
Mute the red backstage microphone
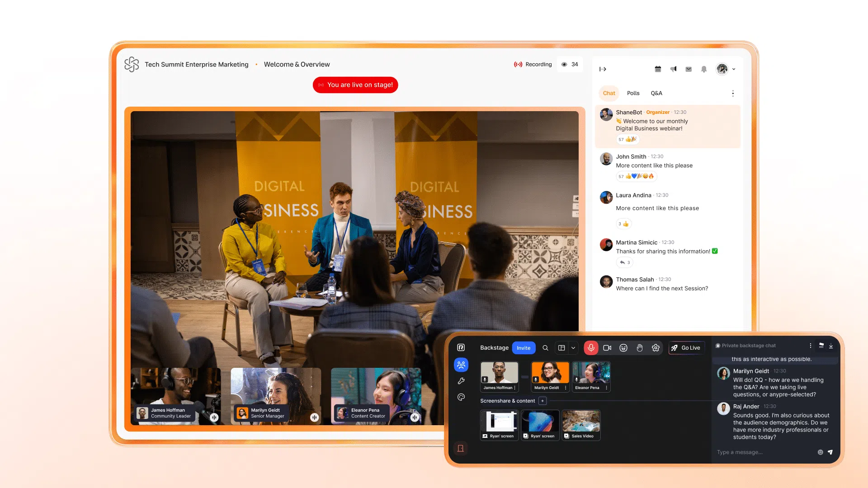(591, 347)
